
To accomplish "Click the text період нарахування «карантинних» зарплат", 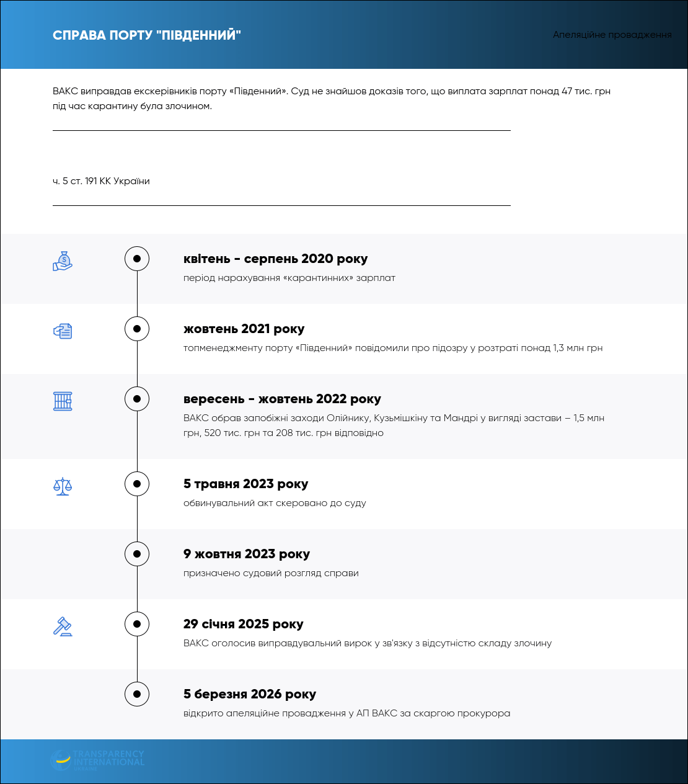I will [x=289, y=278].
